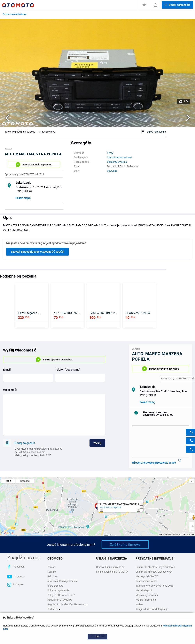Open Mapa kategorii footer link
Image resolution: width=195 pixels, height=644 pixels.
point(144,590)
